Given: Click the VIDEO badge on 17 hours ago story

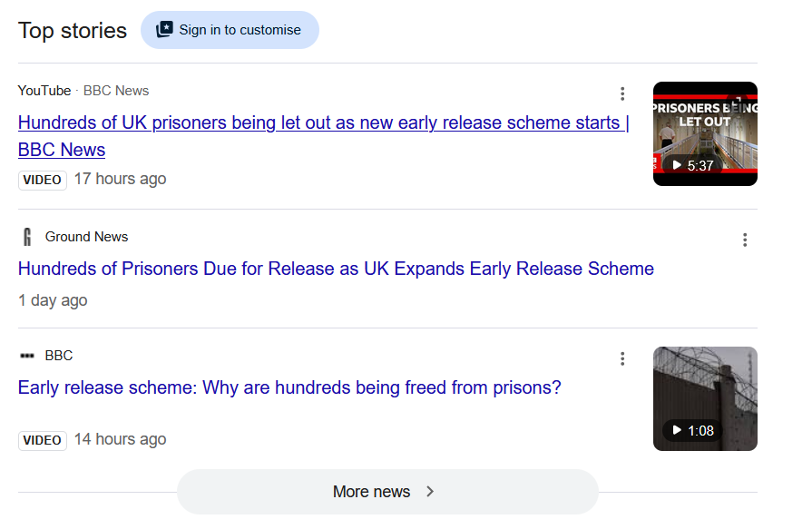Looking at the screenshot, I should (43, 180).
